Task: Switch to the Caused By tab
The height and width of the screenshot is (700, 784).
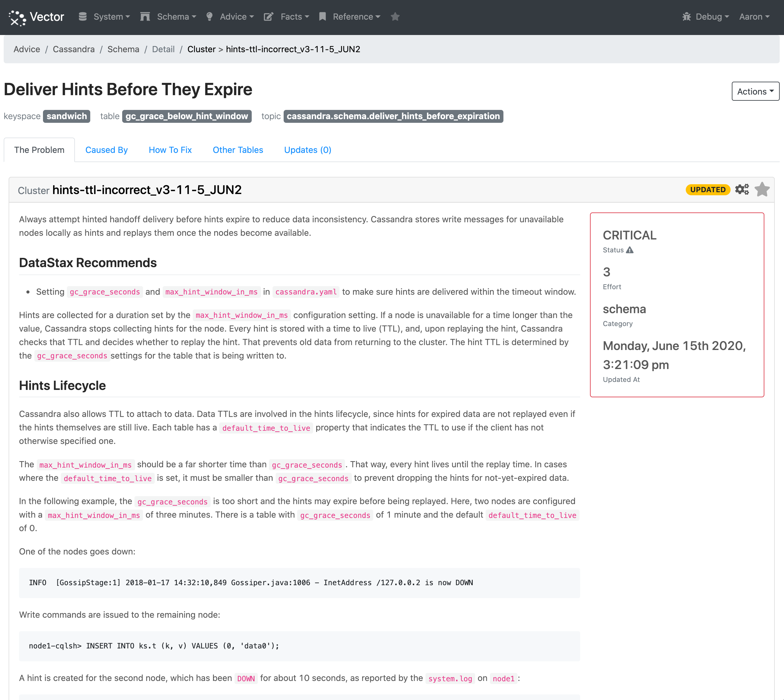Action: point(107,150)
